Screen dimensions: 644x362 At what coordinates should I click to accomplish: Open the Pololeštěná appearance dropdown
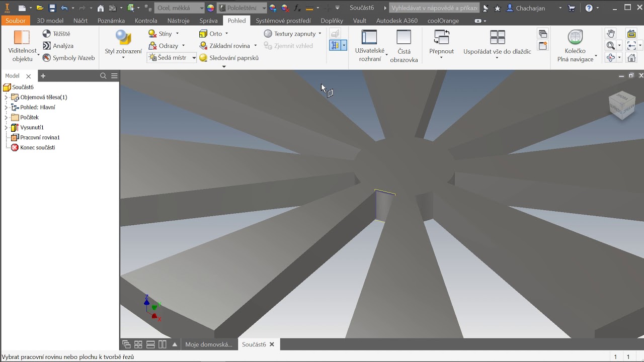coord(242,8)
